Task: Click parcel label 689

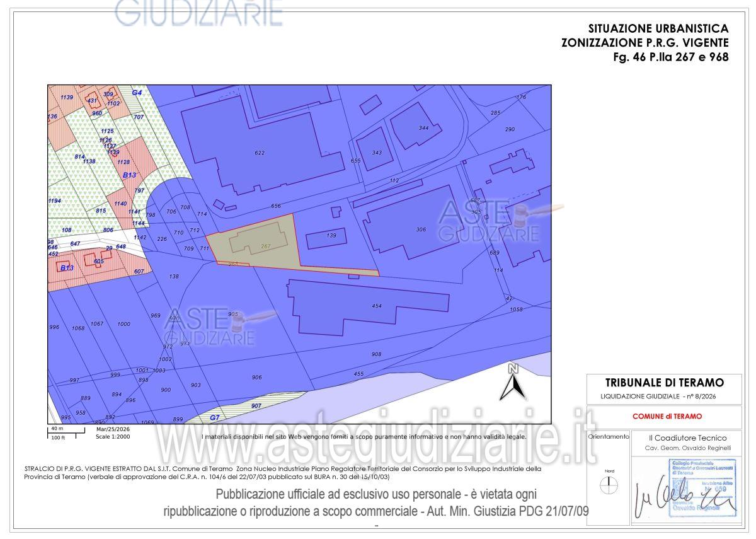Action: pos(494,253)
